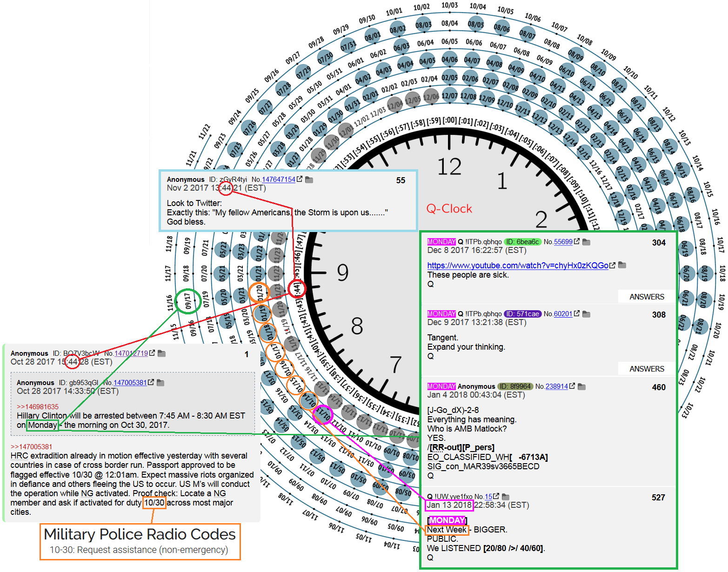The image size is (728, 572).
Task: Click Military Police Radio Codes heading
Action: 140,534
